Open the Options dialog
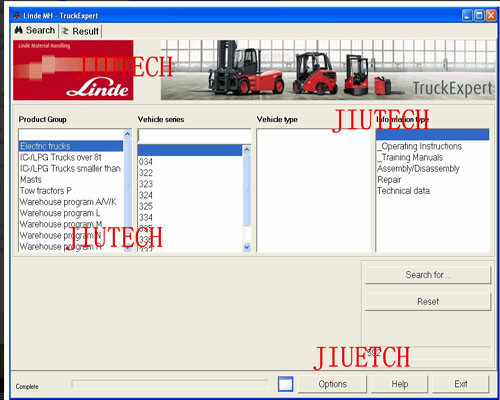 (x=332, y=384)
